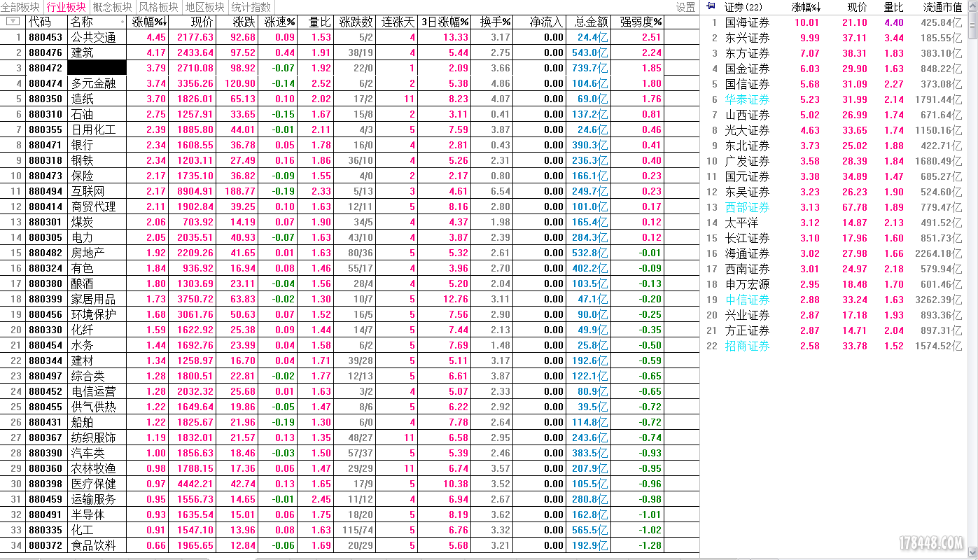The image size is (978, 560).
Task: Click sector code 880335
Action: (x=46, y=530)
